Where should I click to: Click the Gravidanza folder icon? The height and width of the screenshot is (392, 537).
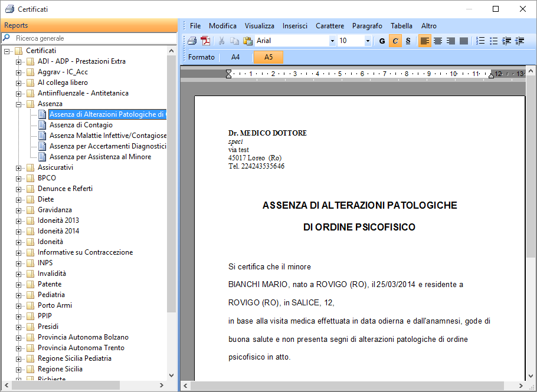pos(31,210)
